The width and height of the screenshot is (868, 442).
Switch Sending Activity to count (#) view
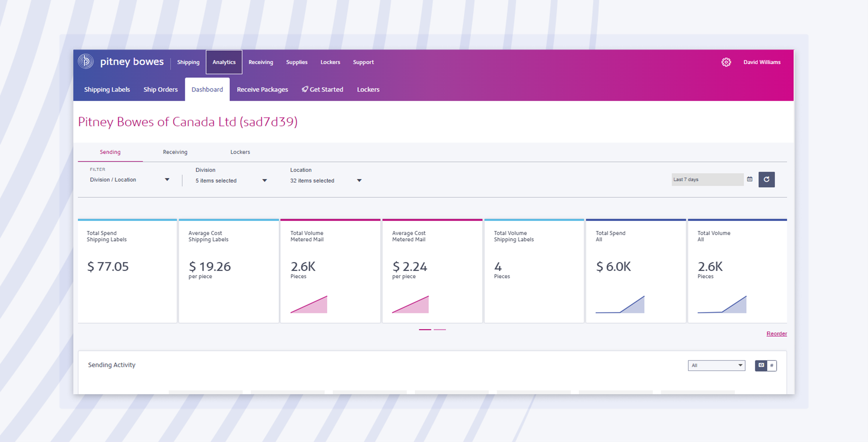pyautogui.click(x=772, y=366)
